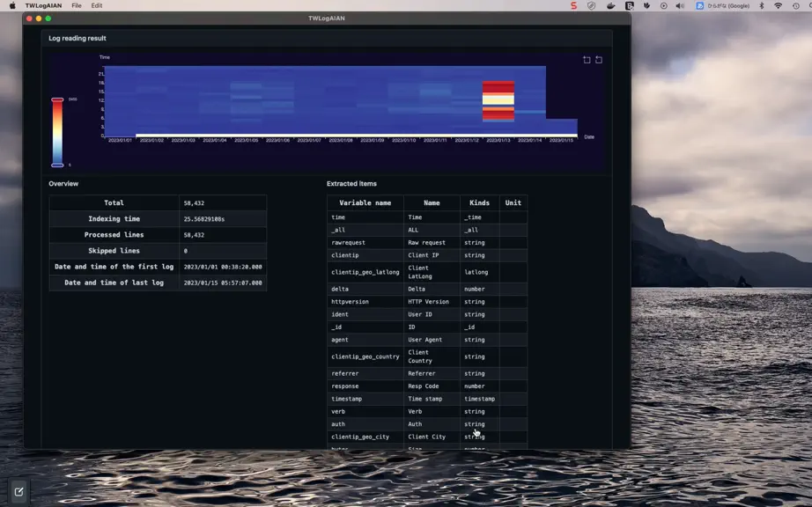Viewport: 812px width, 507px height.
Task: Click the heatmap zoom area icon
Action: (587, 60)
